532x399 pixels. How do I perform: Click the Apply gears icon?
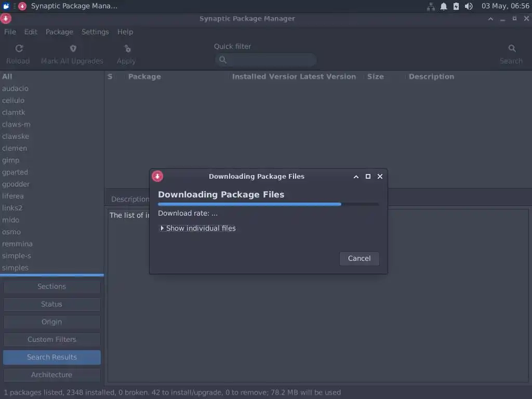pos(128,49)
